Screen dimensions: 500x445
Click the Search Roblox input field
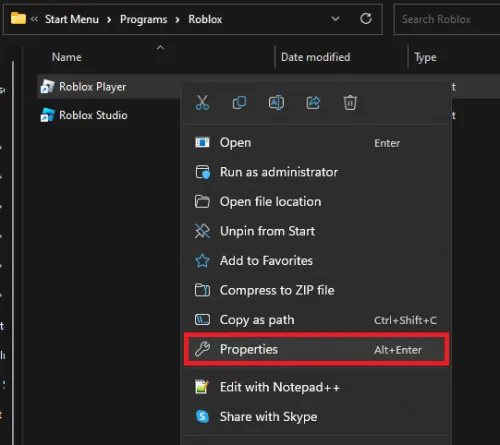tap(447, 19)
